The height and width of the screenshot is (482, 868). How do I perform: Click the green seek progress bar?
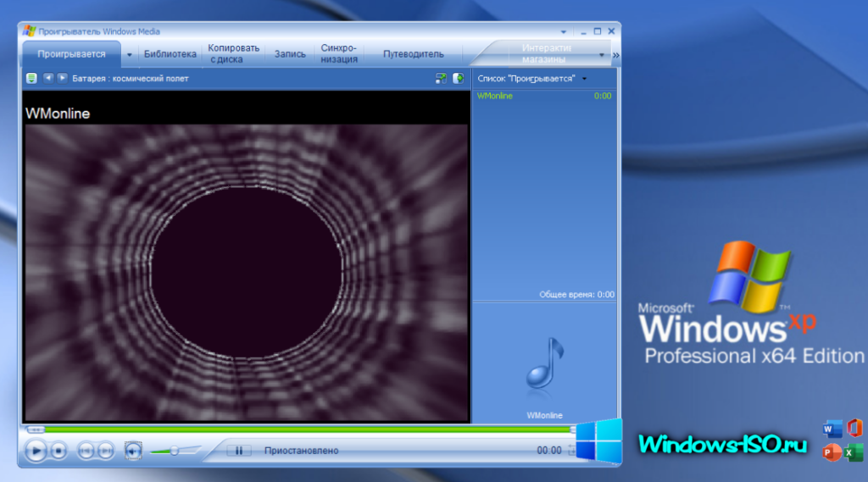click(307, 429)
